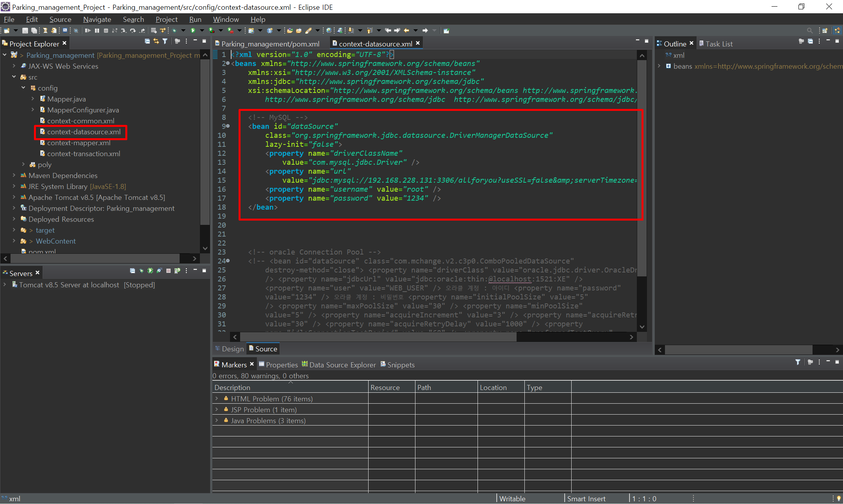Click the toolbar search magnifier icon
The width and height of the screenshot is (843, 504).
pos(809,30)
